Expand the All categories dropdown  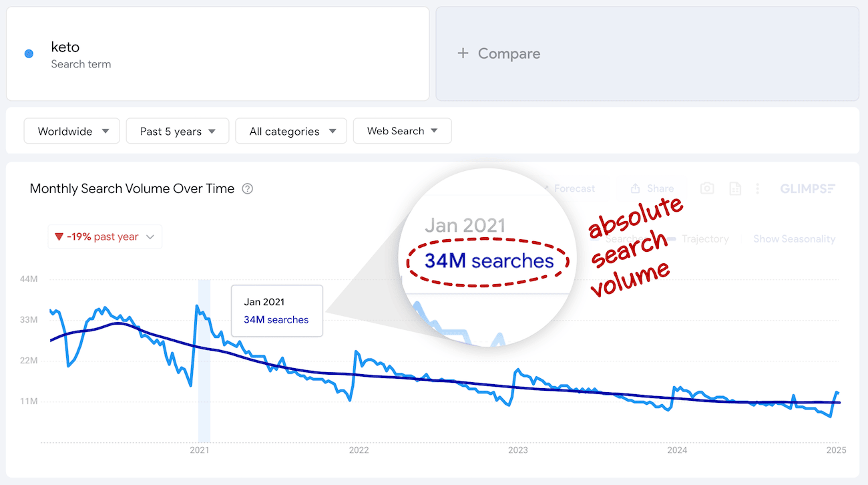coord(291,131)
